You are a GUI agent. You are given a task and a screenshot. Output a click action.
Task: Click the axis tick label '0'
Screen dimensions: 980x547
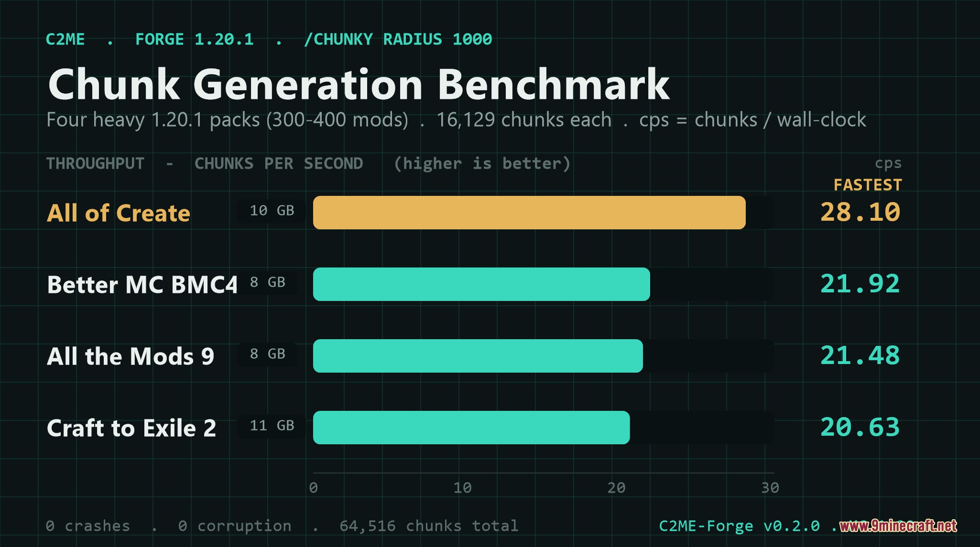click(x=313, y=488)
